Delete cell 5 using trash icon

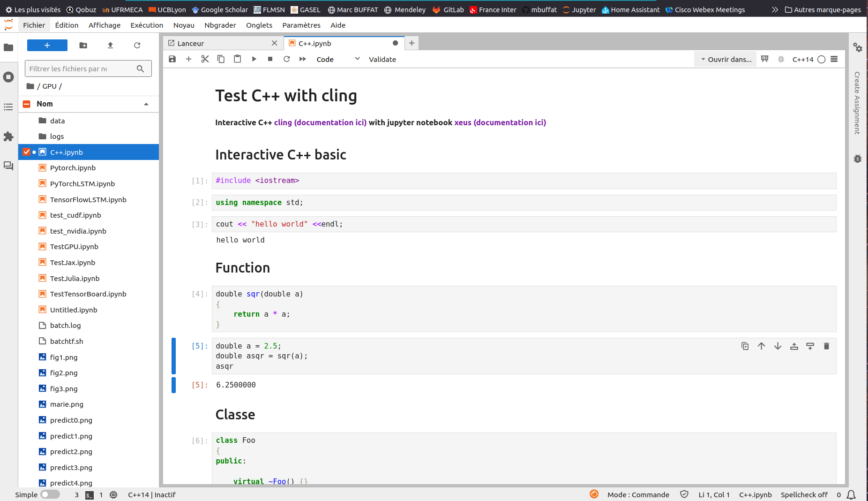pos(826,346)
